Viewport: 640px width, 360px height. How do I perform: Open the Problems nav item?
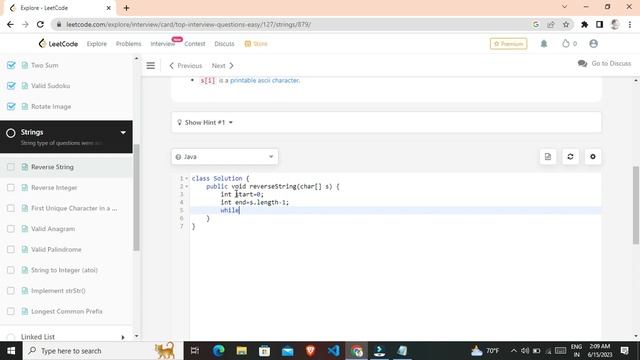(x=129, y=44)
